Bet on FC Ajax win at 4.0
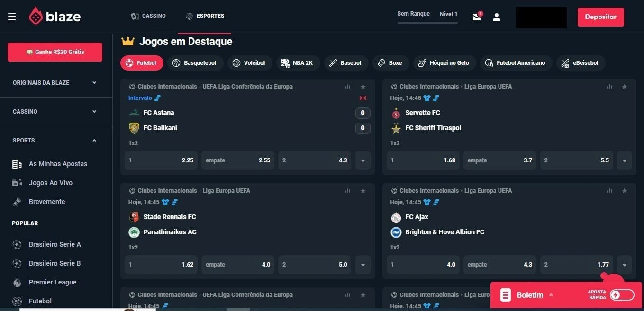Image resolution: width=644 pixels, height=311 pixels. coord(423,265)
